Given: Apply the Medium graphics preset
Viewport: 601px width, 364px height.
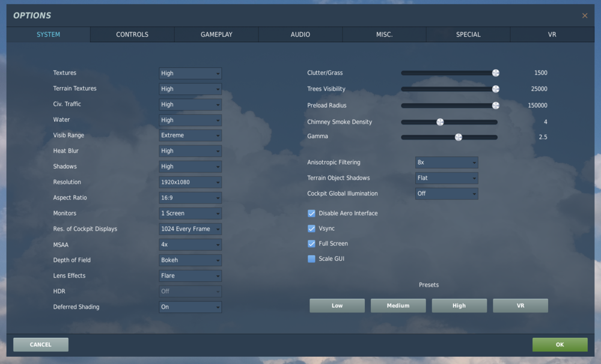Looking at the screenshot, I should 398,306.
